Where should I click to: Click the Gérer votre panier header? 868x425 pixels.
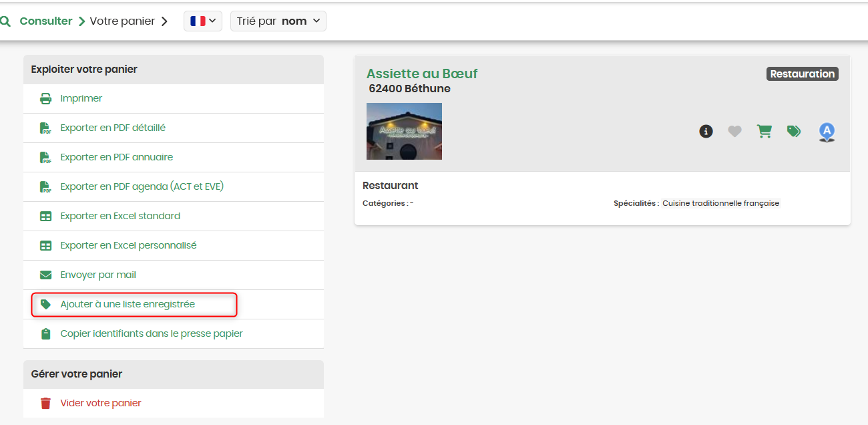(174, 374)
